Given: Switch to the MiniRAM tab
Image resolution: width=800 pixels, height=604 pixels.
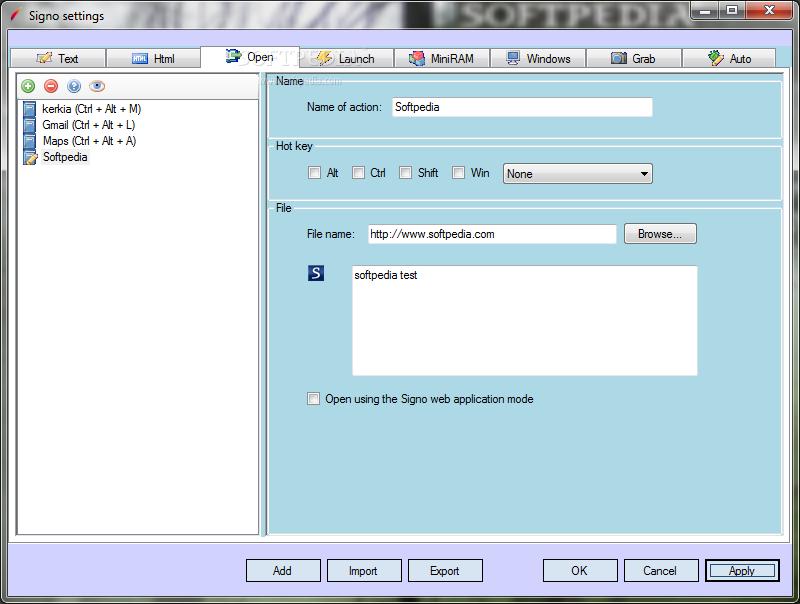Looking at the screenshot, I should coord(442,59).
